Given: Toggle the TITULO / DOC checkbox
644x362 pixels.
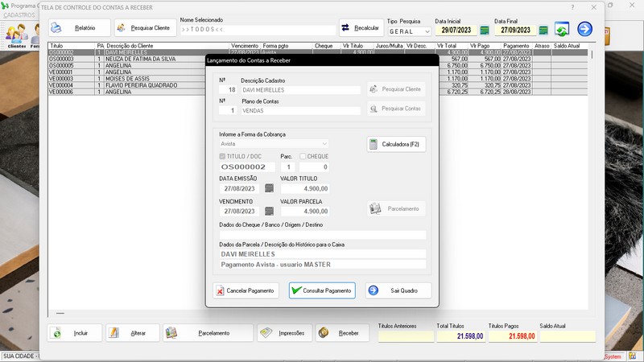Looking at the screenshot, I should point(223,156).
